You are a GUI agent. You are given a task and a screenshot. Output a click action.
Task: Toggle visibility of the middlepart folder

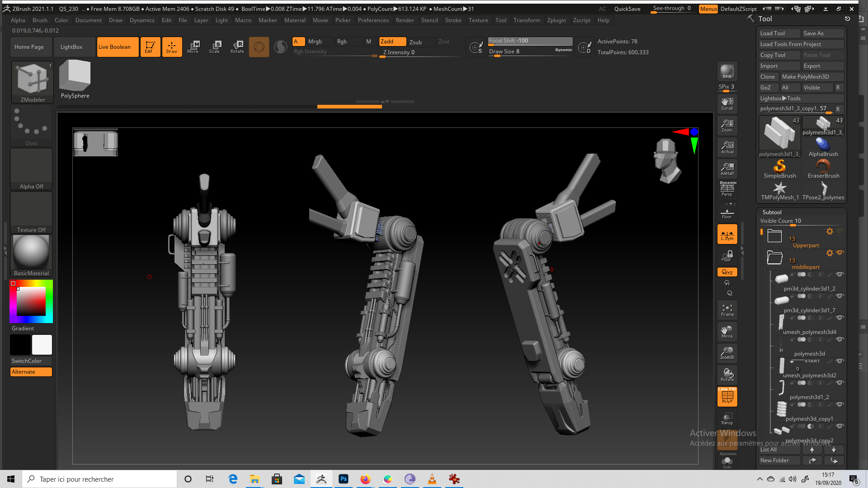[x=840, y=253]
